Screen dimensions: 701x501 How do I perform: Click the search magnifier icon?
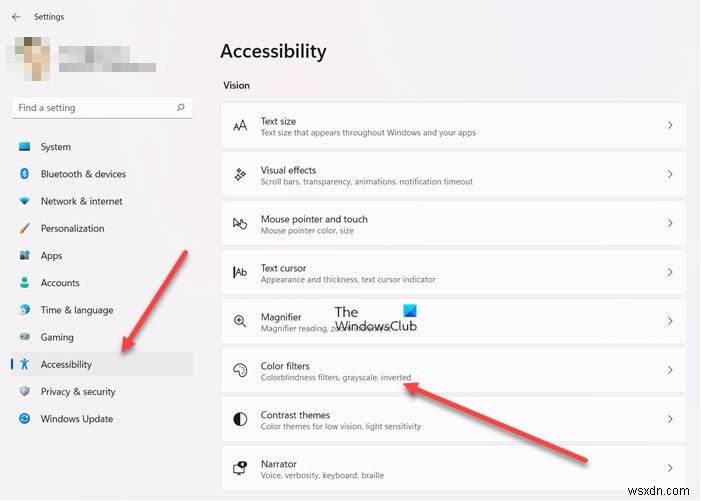point(181,108)
